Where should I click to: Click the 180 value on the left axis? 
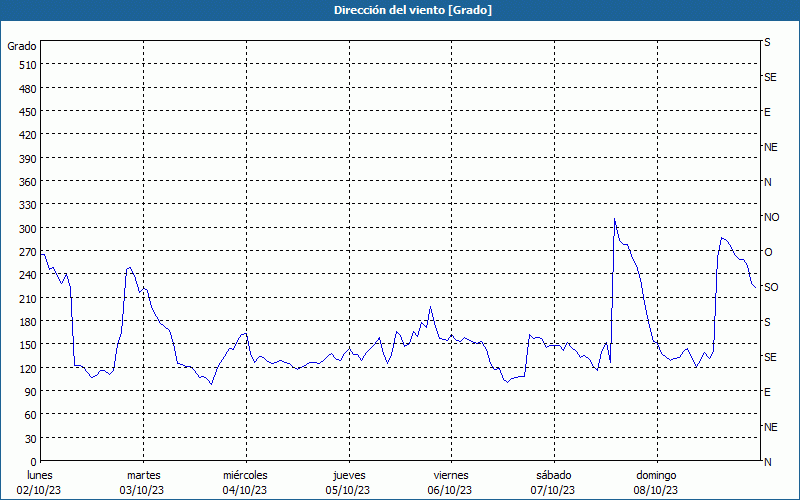(27, 322)
